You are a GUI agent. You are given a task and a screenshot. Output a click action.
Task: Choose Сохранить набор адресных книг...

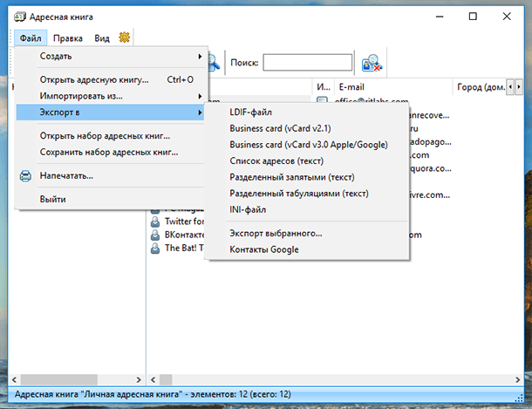click(111, 153)
